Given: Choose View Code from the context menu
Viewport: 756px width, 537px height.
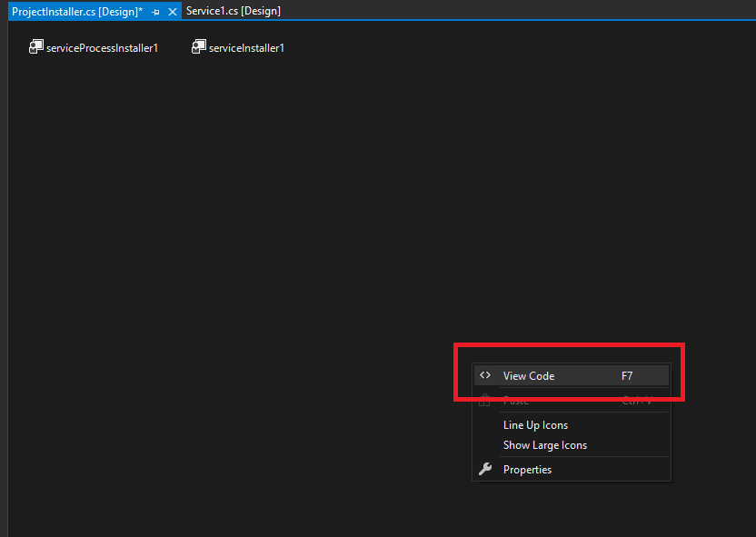Looking at the screenshot, I should (x=530, y=375).
